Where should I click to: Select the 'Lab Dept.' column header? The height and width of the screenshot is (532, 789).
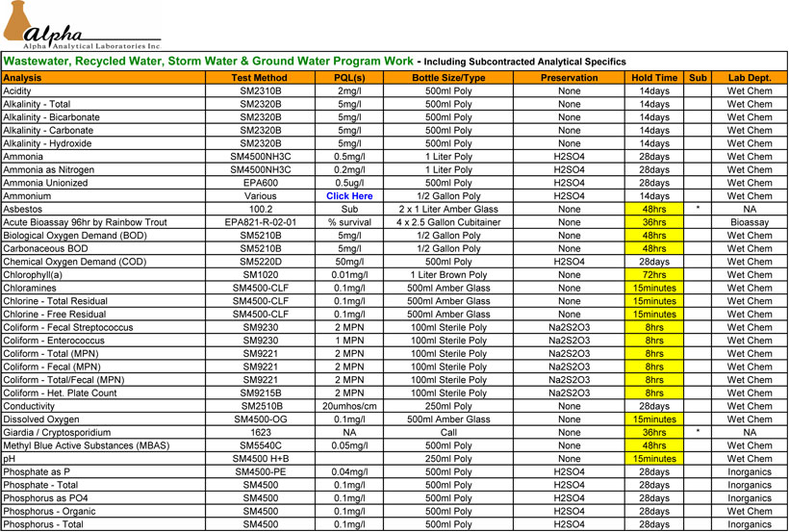750,78
